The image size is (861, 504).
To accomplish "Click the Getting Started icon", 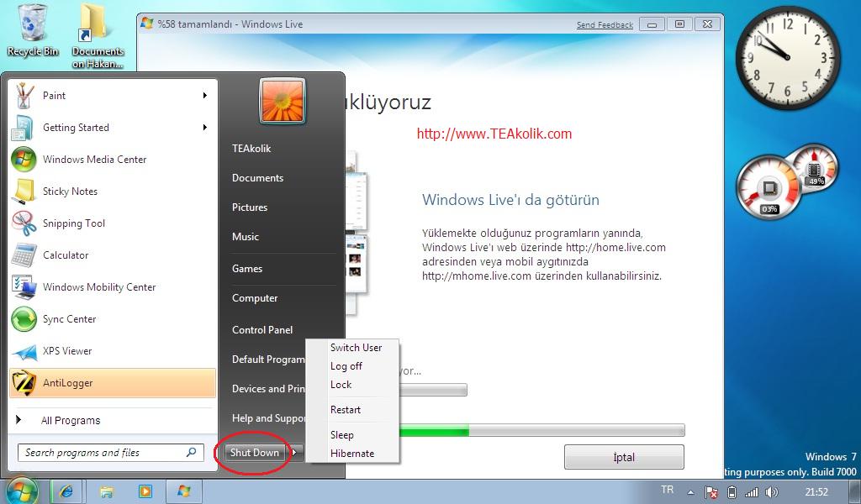I will click(23, 128).
